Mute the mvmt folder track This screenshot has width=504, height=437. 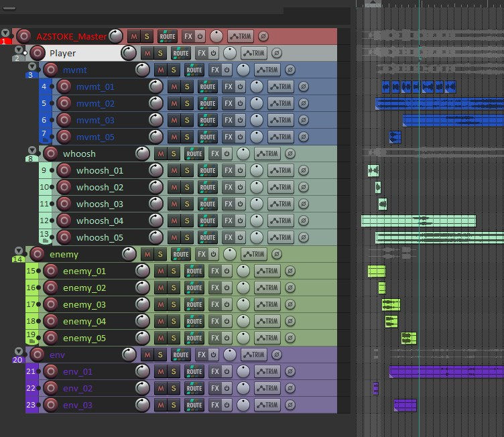161,70
